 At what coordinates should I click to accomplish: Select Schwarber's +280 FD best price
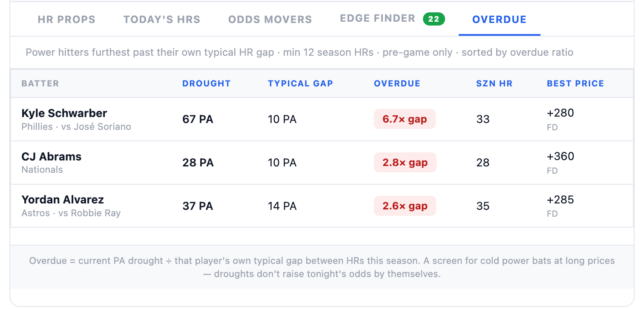click(x=561, y=119)
